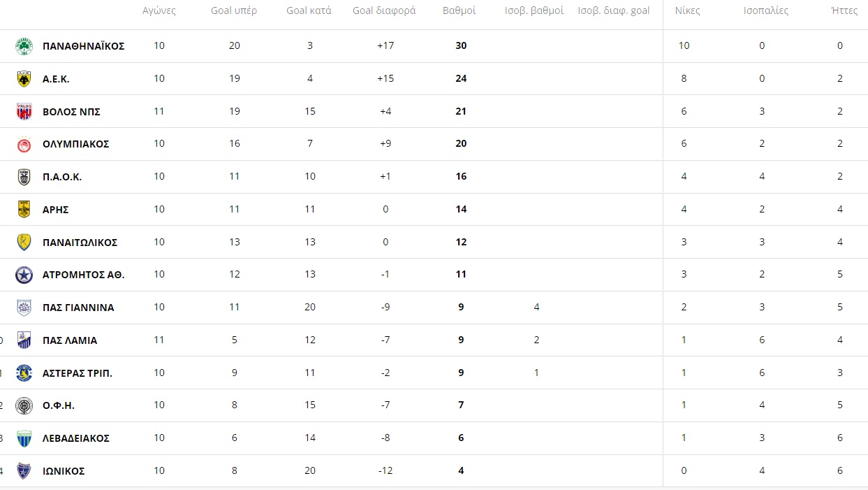The height and width of the screenshot is (490, 868).
Task: Click the Νίκες column header
Action: tap(683, 11)
